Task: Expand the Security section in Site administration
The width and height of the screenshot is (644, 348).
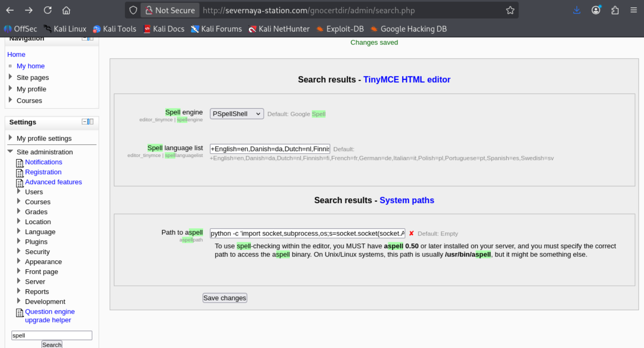Action: pos(18,251)
